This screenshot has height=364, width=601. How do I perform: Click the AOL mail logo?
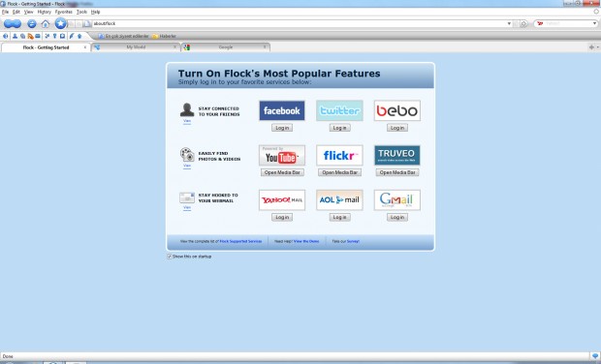[339, 199]
